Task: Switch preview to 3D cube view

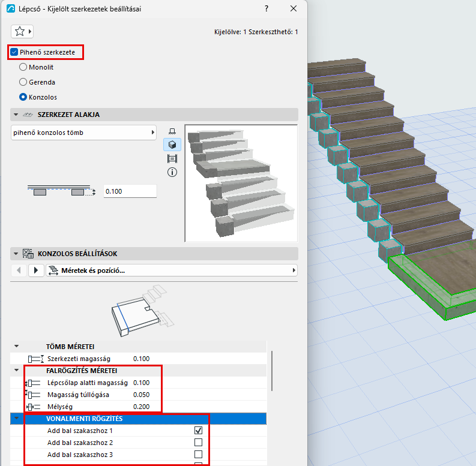Action: click(172, 145)
